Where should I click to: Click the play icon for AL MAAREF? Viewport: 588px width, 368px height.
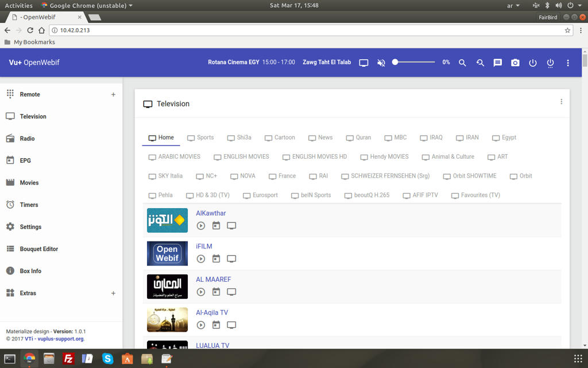[201, 292]
